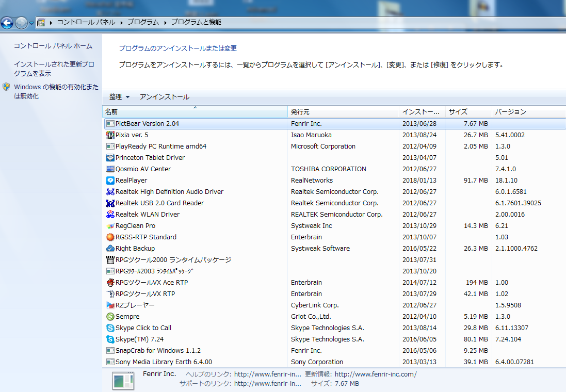Screen dimensions: 566x392
Task: Click the Pixia ver. 5 icon
Action: tap(110, 135)
